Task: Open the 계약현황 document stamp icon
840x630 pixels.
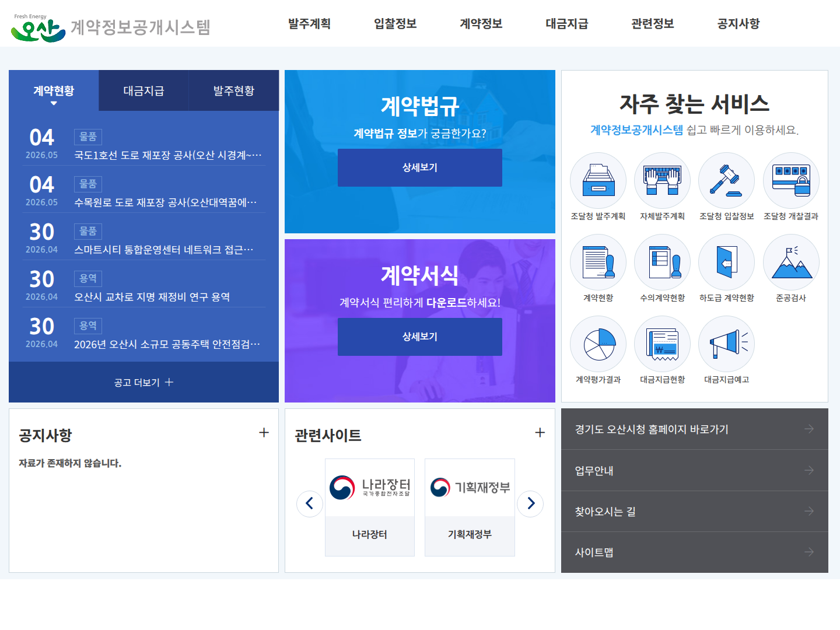Action: point(598,262)
